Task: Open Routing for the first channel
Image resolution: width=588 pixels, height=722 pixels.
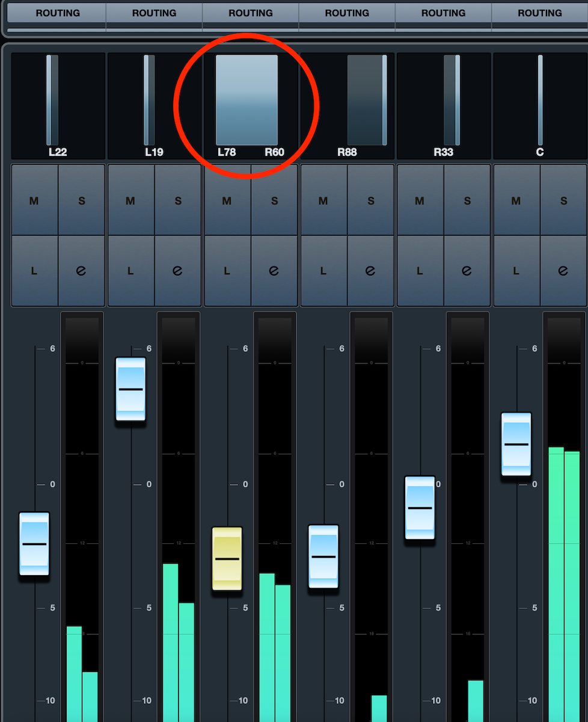Action: (58, 13)
